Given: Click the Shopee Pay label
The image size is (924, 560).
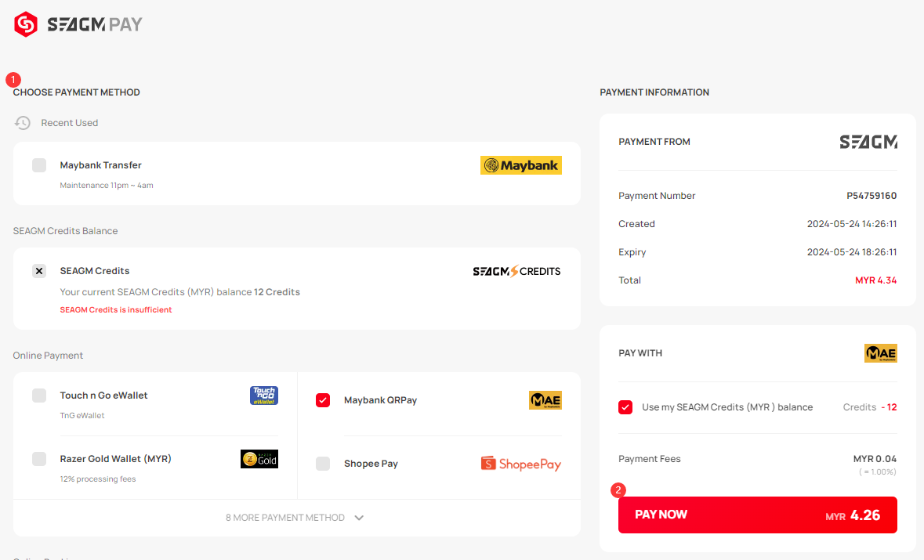Looking at the screenshot, I should coord(371,464).
